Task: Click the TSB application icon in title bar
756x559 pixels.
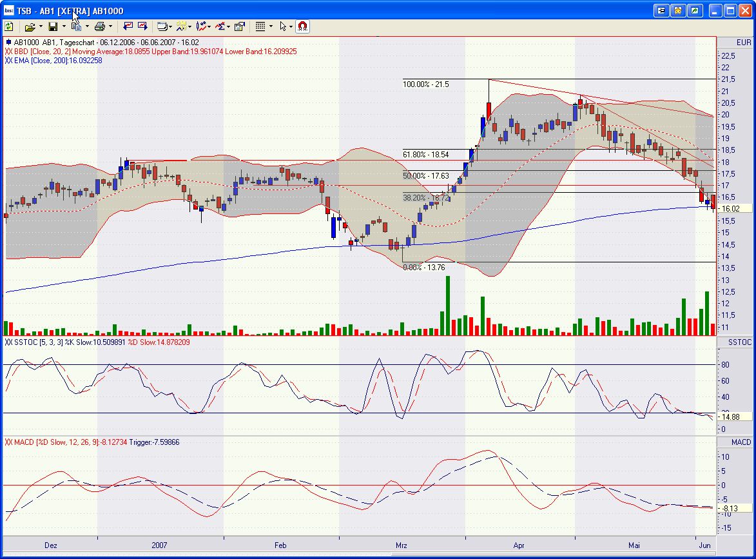Action: coord(8,10)
